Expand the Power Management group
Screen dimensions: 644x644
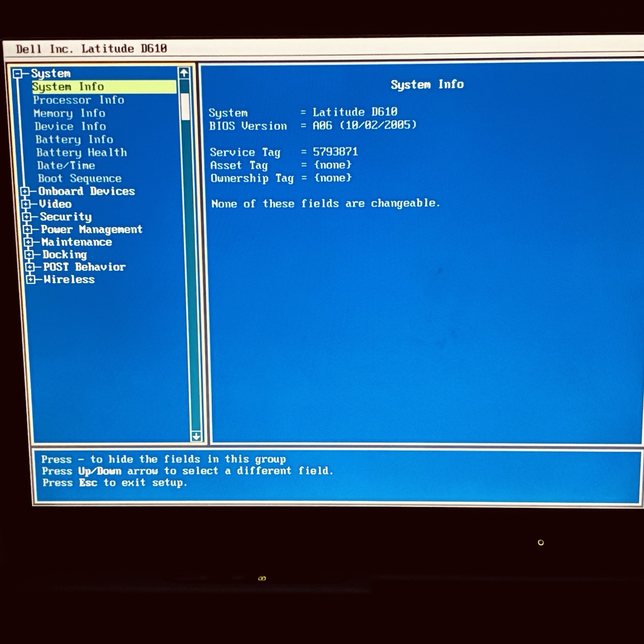pos(28,229)
